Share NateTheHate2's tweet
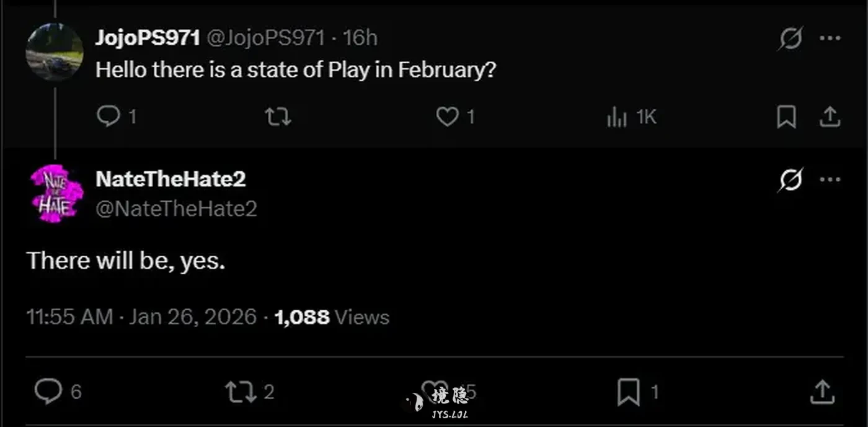This screenshot has height=427, width=868. coord(822,392)
